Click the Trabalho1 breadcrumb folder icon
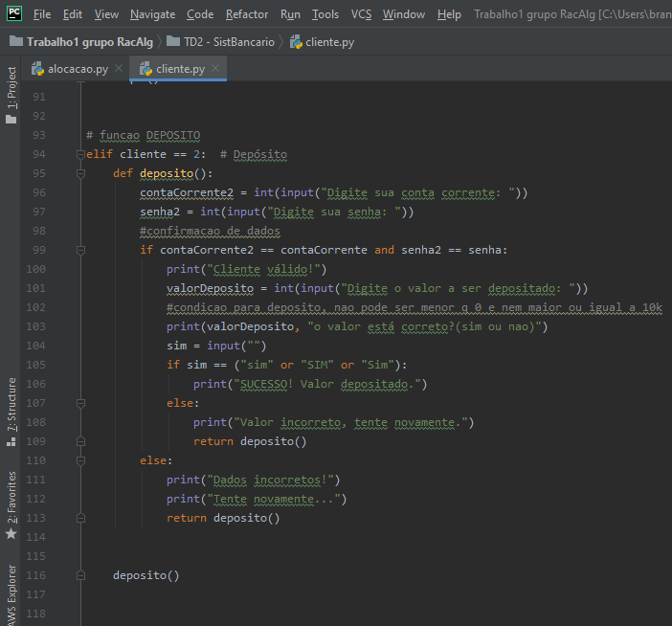 pos(16,41)
